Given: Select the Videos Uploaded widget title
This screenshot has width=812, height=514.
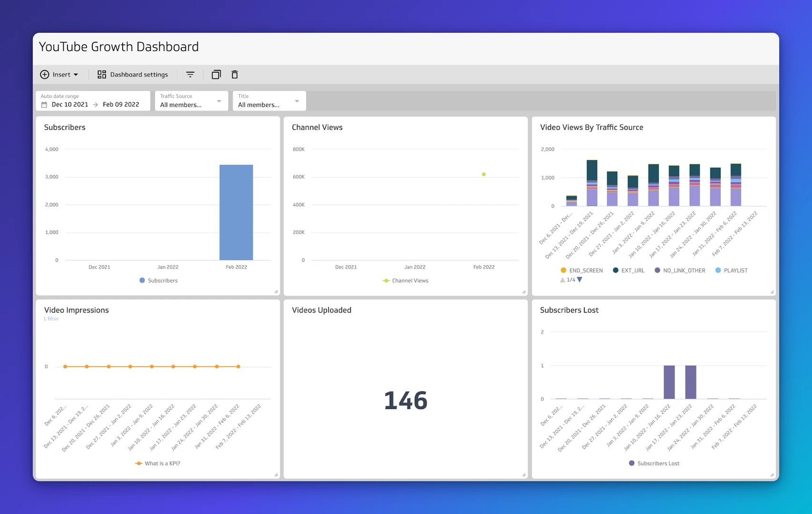Looking at the screenshot, I should coord(322,310).
